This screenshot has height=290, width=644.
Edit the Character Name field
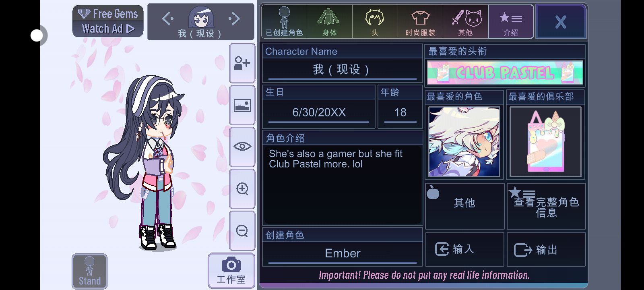pyautogui.click(x=342, y=70)
